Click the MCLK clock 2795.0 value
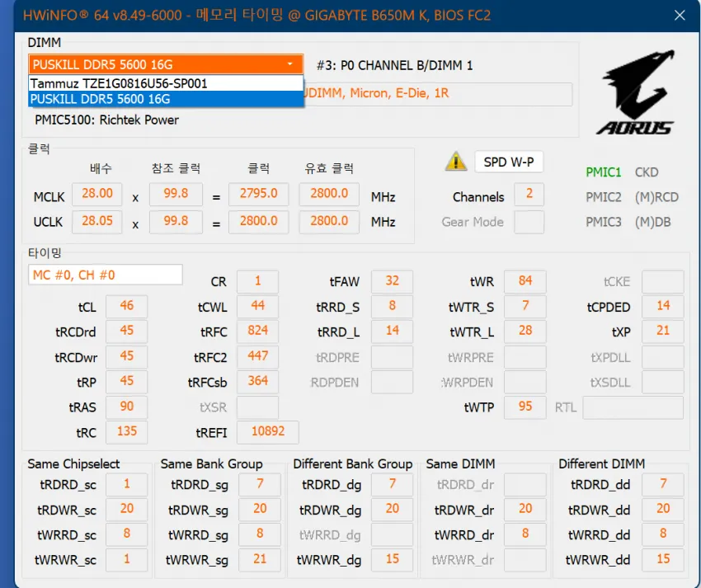The image size is (701, 588). point(258,195)
